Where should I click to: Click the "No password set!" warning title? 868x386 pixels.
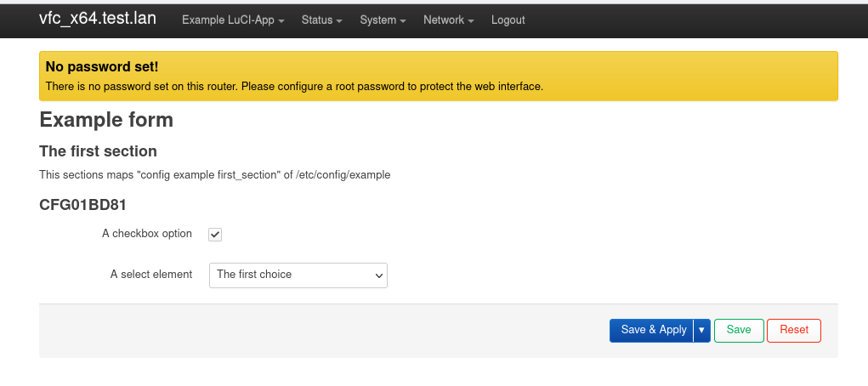[x=102, y=66]
